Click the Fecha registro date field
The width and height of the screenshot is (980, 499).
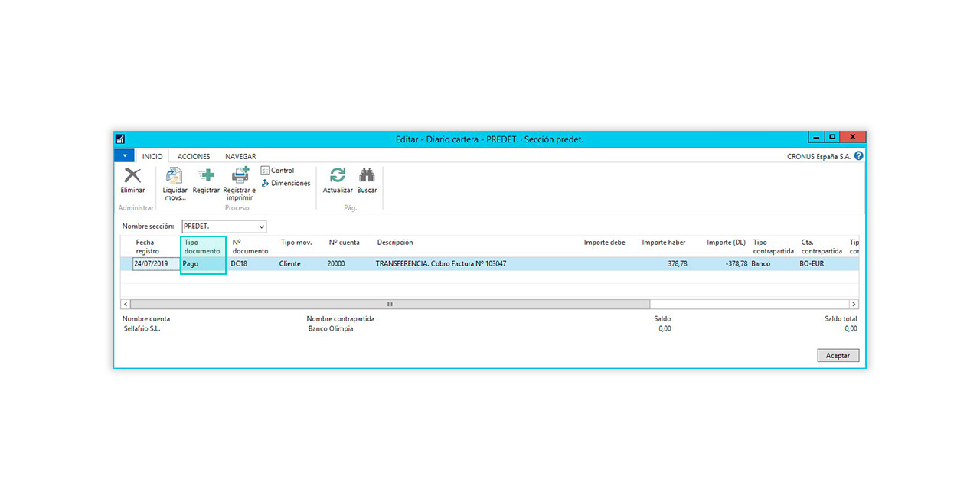point(155,264)
